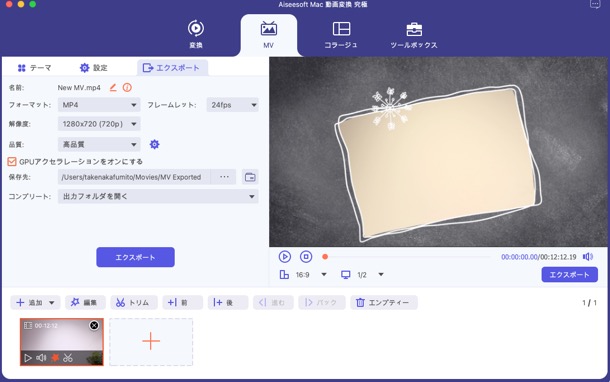
Task: Click the three-dots browse button
Action: point(224,177)
